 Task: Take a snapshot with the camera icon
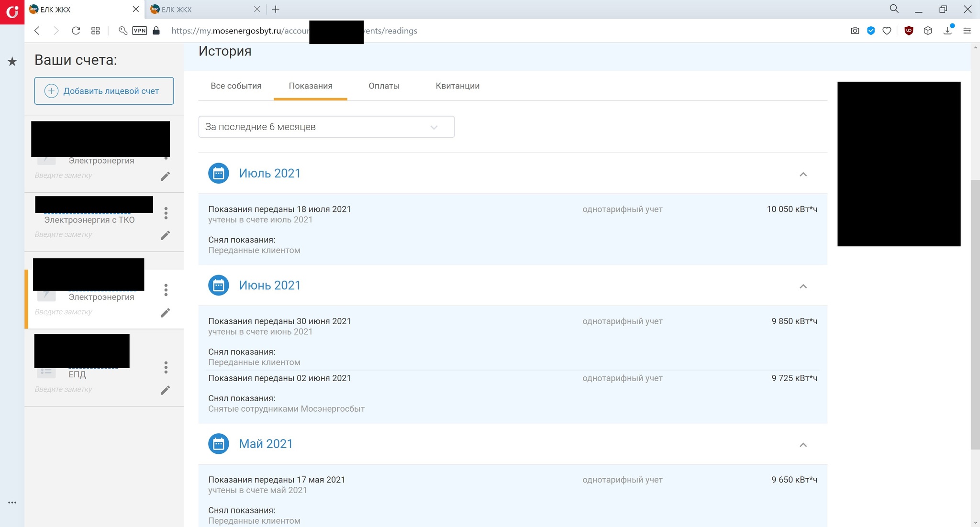(855, 31)
